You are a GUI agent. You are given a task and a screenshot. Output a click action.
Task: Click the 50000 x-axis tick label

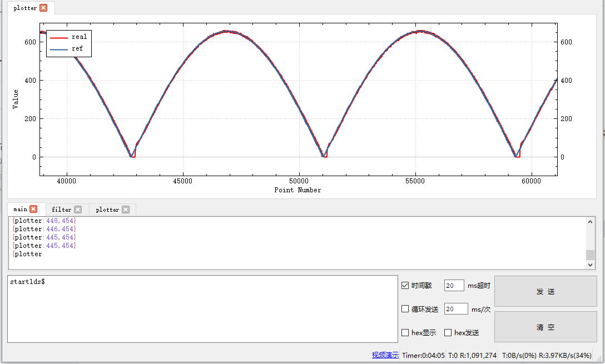pyautogui.click(x=299, y=181)
